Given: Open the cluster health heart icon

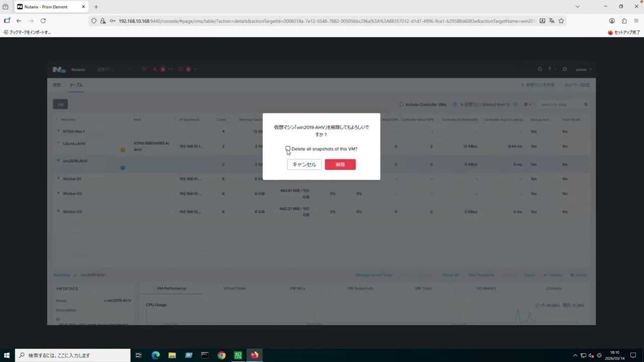Looking at the screenshot, I should click(144, 69).
